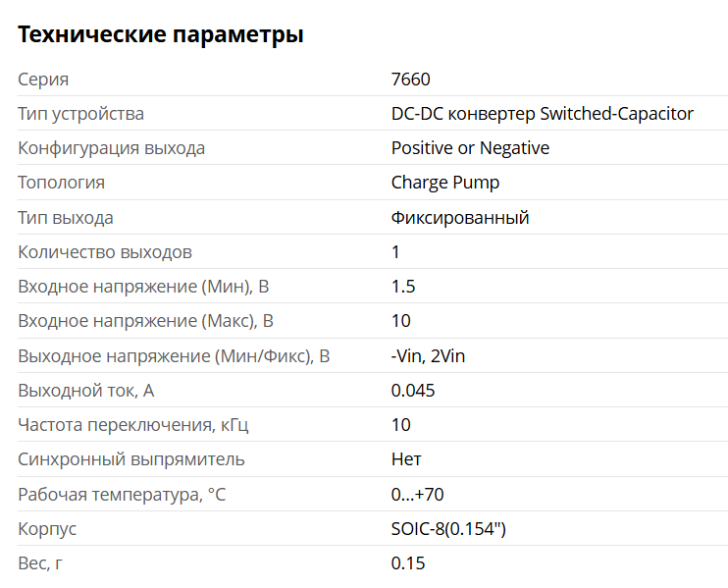Click the "Конфигурация выхода" label
The height and width of the screenshot is (588, 728).
coord(111,148)
